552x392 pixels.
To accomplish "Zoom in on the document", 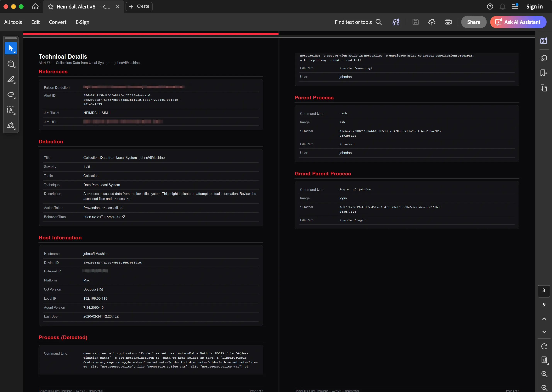I will tap(544, 374).
